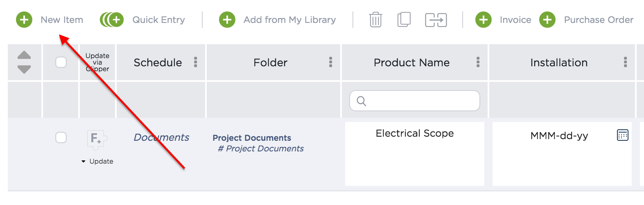Click the trash can delete icon
This screenshot has height=205, width=644.
(x=375, y=20)
